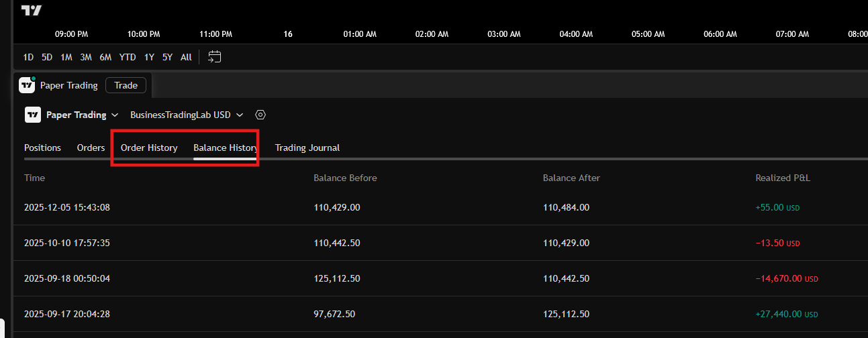The height and width of the screenshot is (338, 868).
Task: Set chart range to 1D
Action: coord(28,57)
